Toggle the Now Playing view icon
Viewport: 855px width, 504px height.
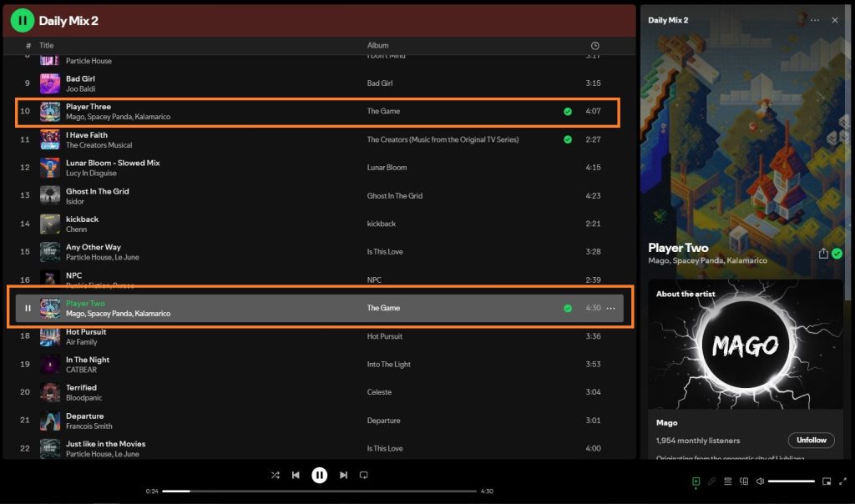(x=696, y=481)
